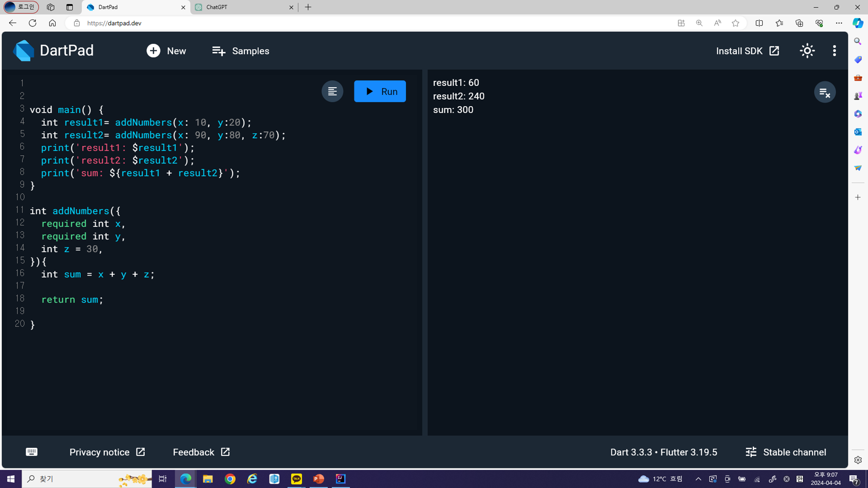
Task: Open the Privacy notice link
Action: click(x=107, y=452)
